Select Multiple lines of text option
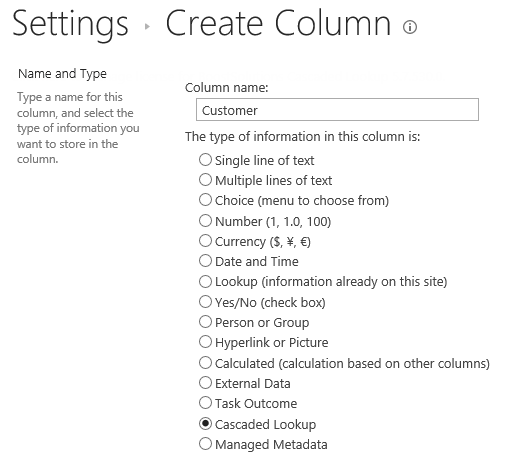527x460 pixels. click(x=205, y=180)
